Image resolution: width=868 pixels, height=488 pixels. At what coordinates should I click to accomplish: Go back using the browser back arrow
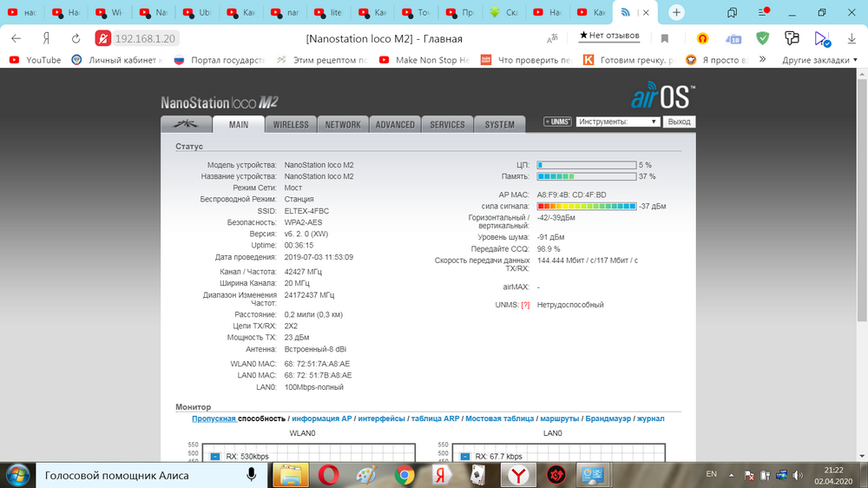pyautogui.click(x=16, y=38)
